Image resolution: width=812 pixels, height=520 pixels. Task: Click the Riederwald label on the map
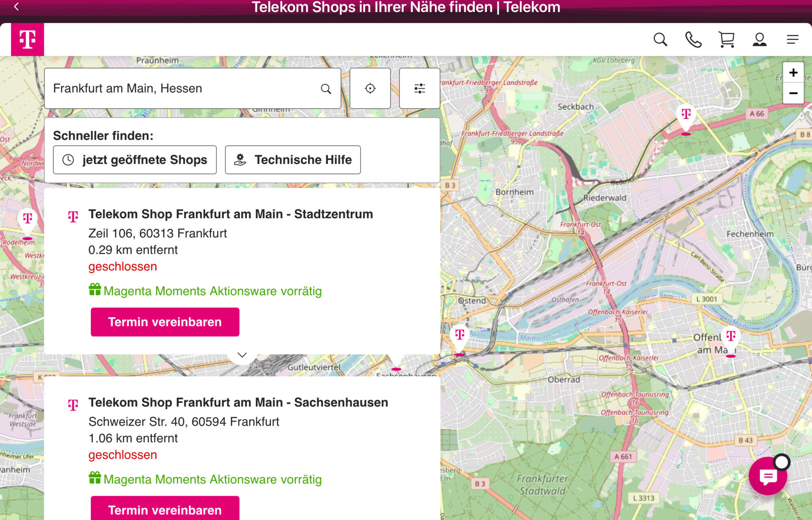(x=605, y=198)
